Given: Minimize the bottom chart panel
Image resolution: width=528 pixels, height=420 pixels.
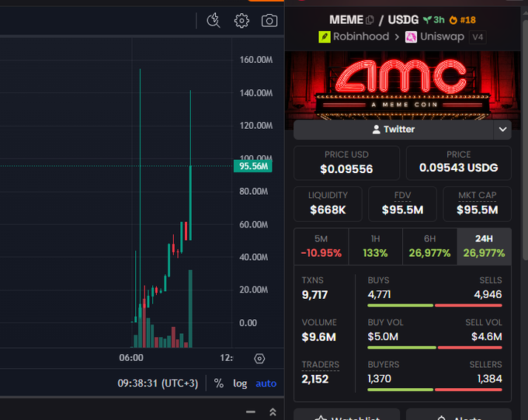Looking at the screenshot, I should click(251, 411).
